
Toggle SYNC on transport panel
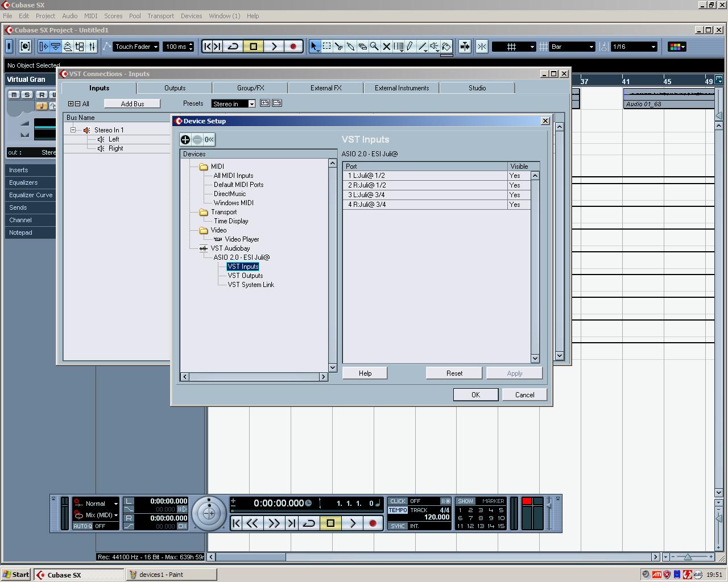pos(398,526)
